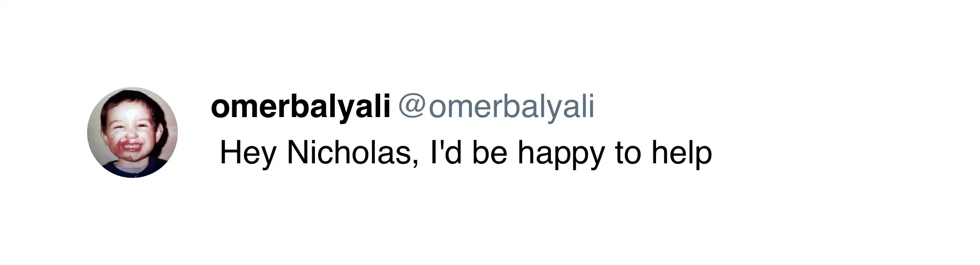
Task: Click the top edge of the profile photo
Action: tap(132, 89)
